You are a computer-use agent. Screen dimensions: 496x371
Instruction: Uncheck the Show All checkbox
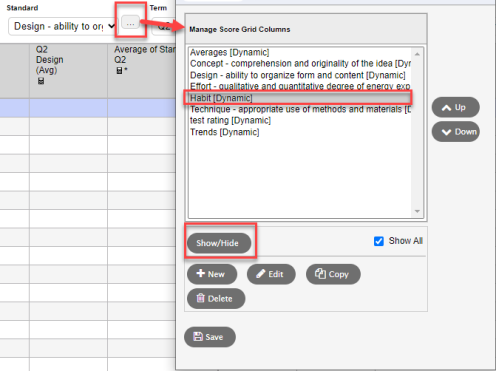pyautogui.click(x=379, y=241)
